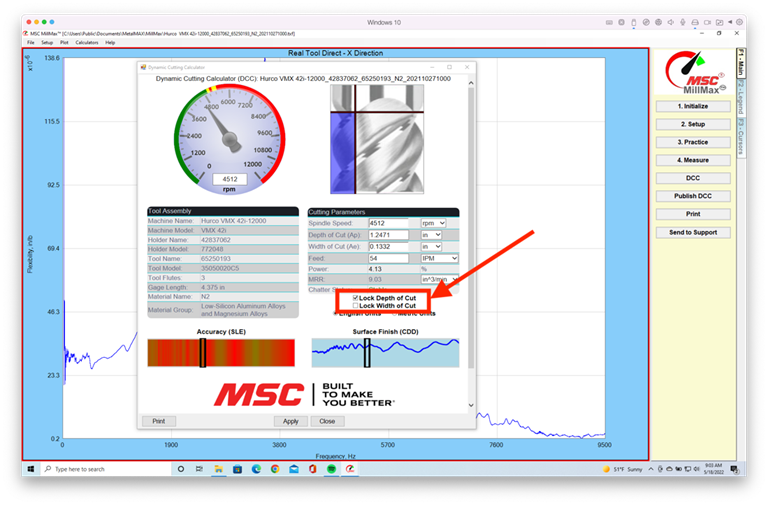This screenshot has width=768, height=505.
Task: Click the Width of Cut (Ae) field
Action: pos(388,247)
